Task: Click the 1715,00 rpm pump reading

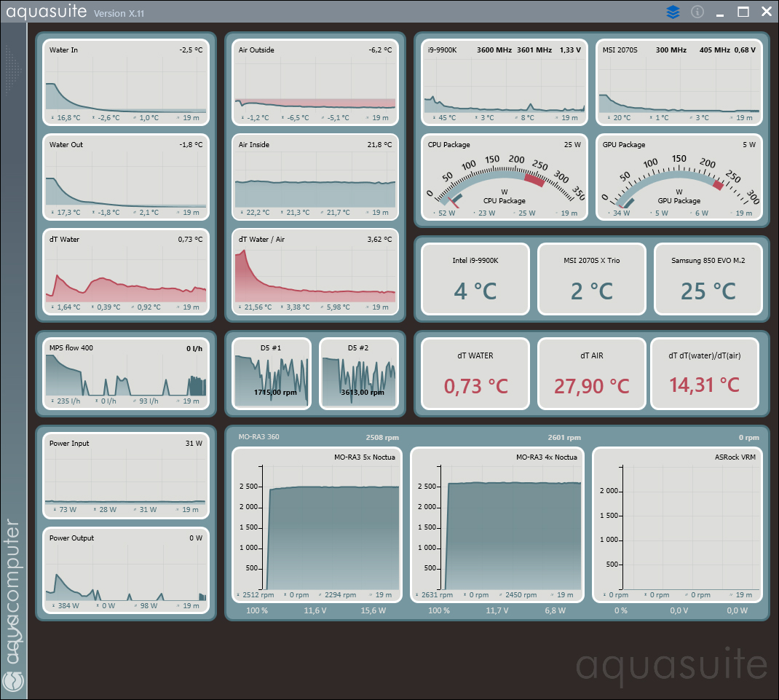Action: pyautogui.click(x=275, y=393)
